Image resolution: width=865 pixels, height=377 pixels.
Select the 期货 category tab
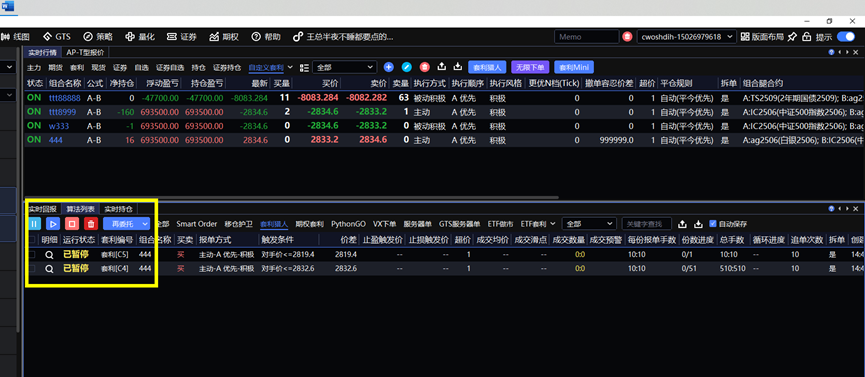[55, 67]
